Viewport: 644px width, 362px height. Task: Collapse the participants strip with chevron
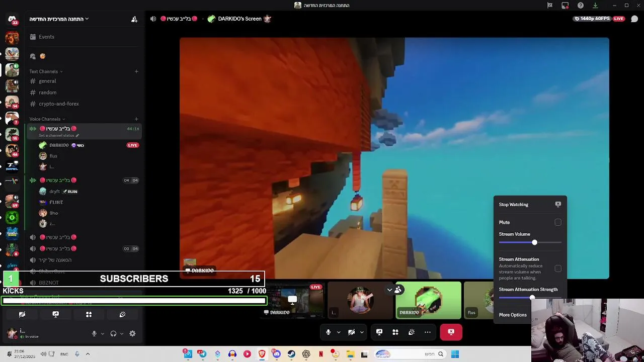coord(389,290)
